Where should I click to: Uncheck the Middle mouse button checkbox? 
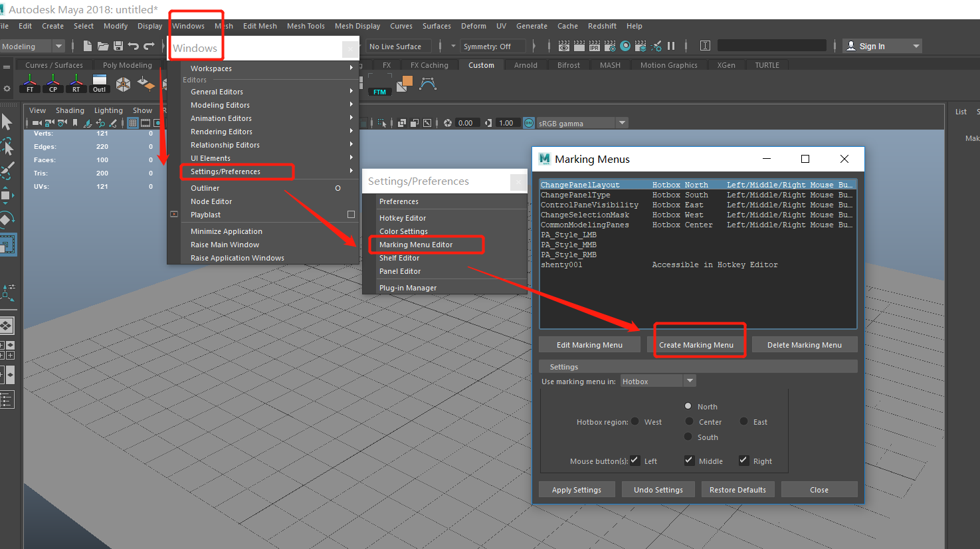689,460
